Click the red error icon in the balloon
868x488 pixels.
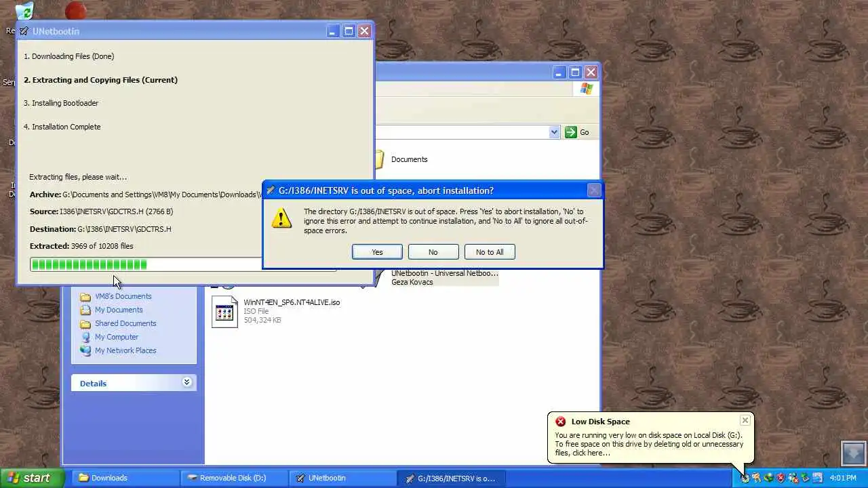(x=560, y=422)
